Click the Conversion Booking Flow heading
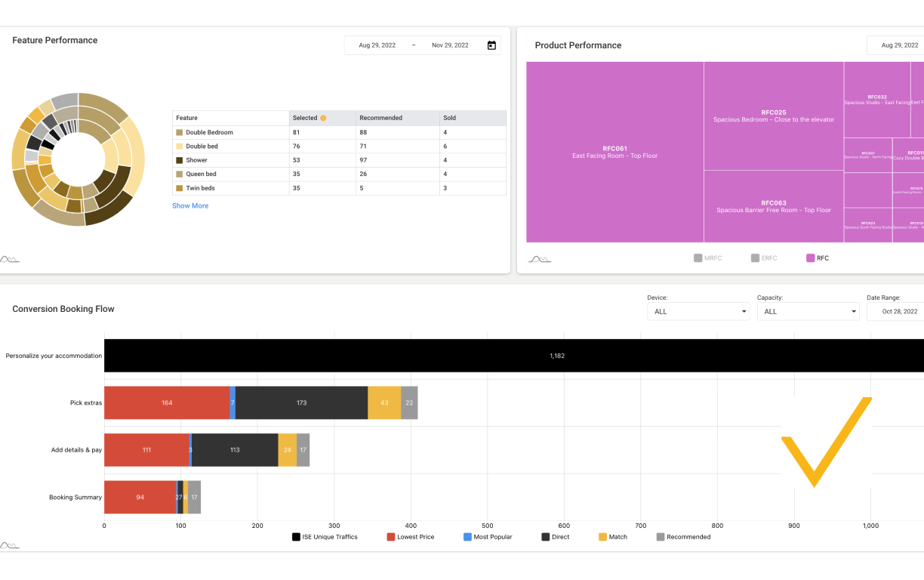The width and height of the screenshot is (924, 580). click(x=63, y=309)
